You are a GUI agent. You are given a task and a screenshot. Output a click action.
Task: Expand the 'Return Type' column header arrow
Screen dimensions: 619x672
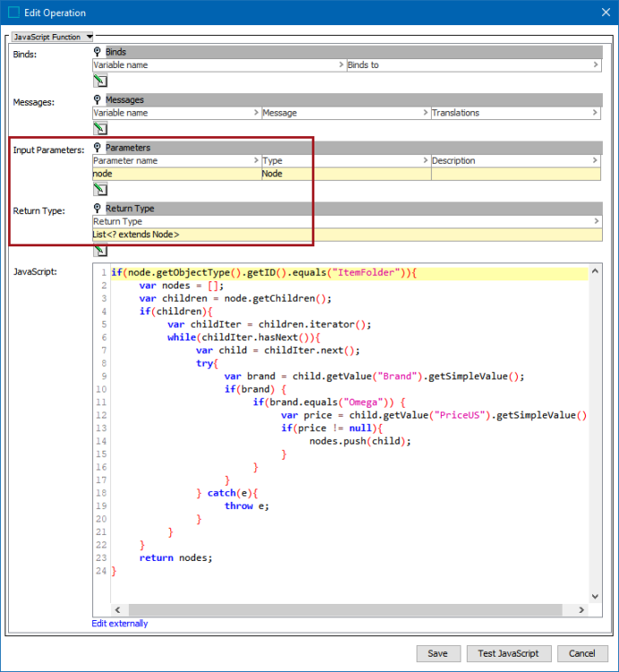(x=597, y=221)
